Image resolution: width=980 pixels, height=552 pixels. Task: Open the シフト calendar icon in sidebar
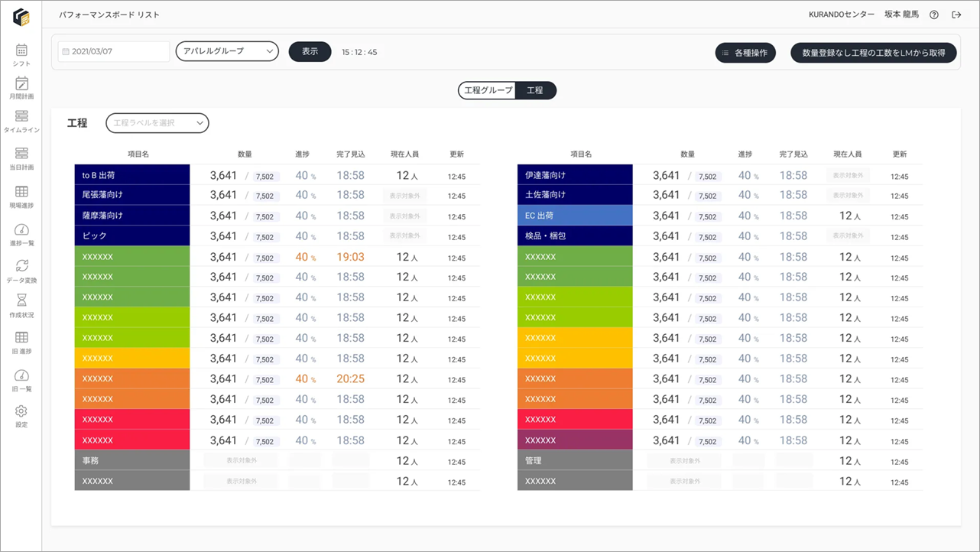point(21,50)
